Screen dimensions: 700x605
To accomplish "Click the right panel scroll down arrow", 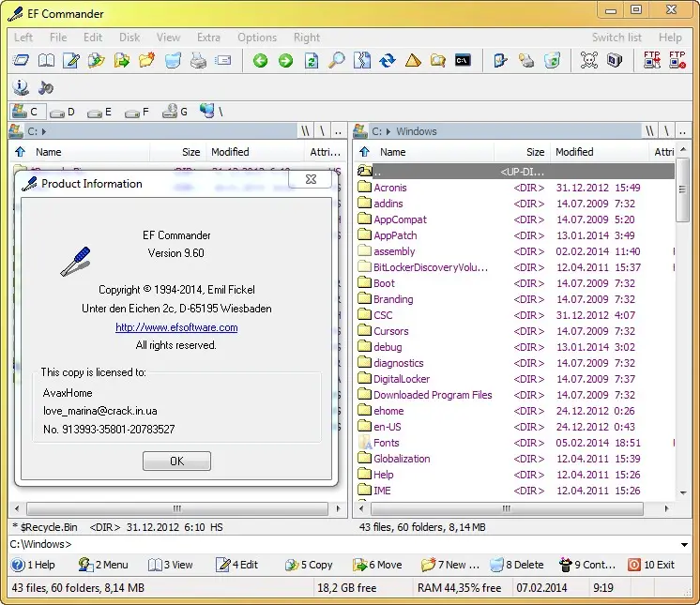I will coord(683,492).
